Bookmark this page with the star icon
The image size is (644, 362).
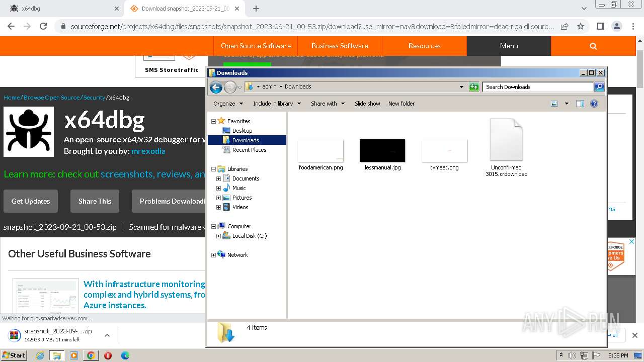tap(581, 26)
